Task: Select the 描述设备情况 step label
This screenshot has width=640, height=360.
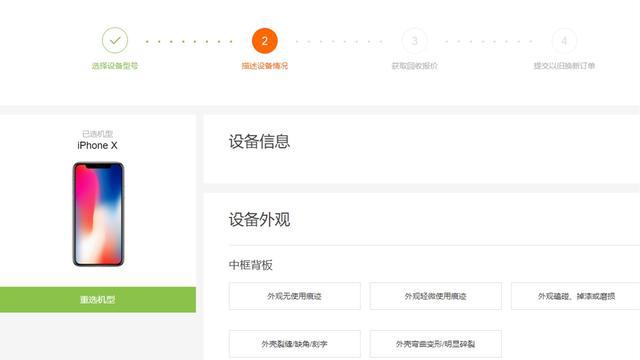Action: click(264, 66)
